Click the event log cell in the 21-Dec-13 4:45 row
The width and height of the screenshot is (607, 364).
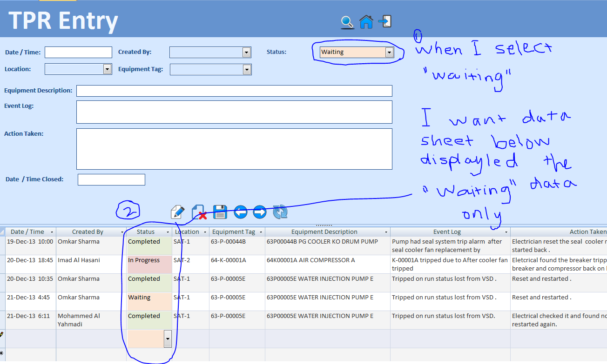[451, 302]
